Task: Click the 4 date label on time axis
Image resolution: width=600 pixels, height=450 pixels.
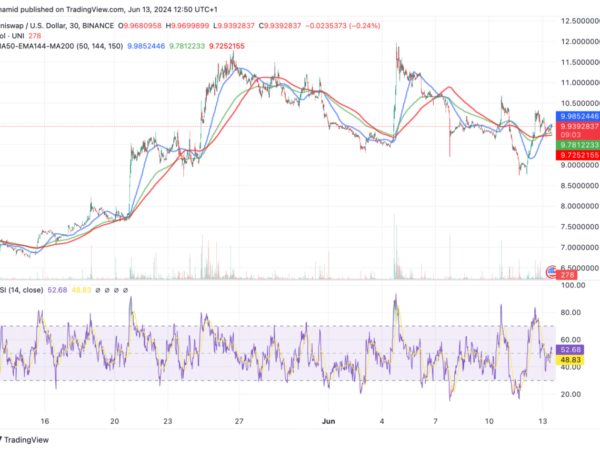Action: coord(382,421)
